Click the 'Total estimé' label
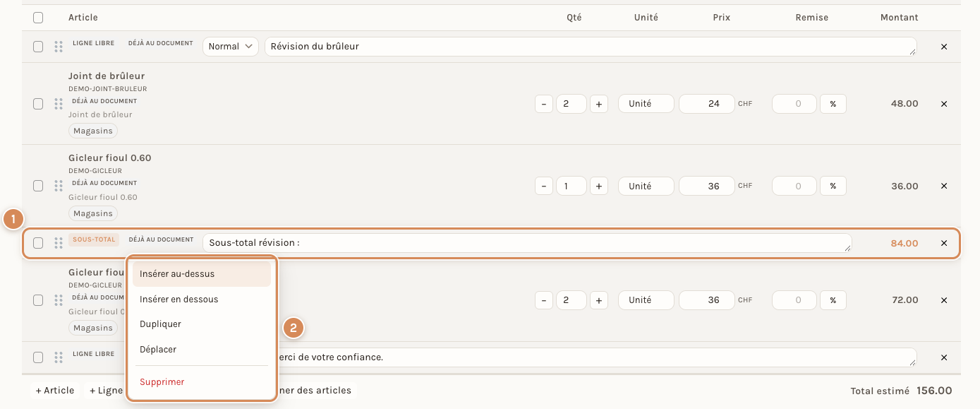Image resolution: width=980 pixels, height=409 pixels. point(880,391)
